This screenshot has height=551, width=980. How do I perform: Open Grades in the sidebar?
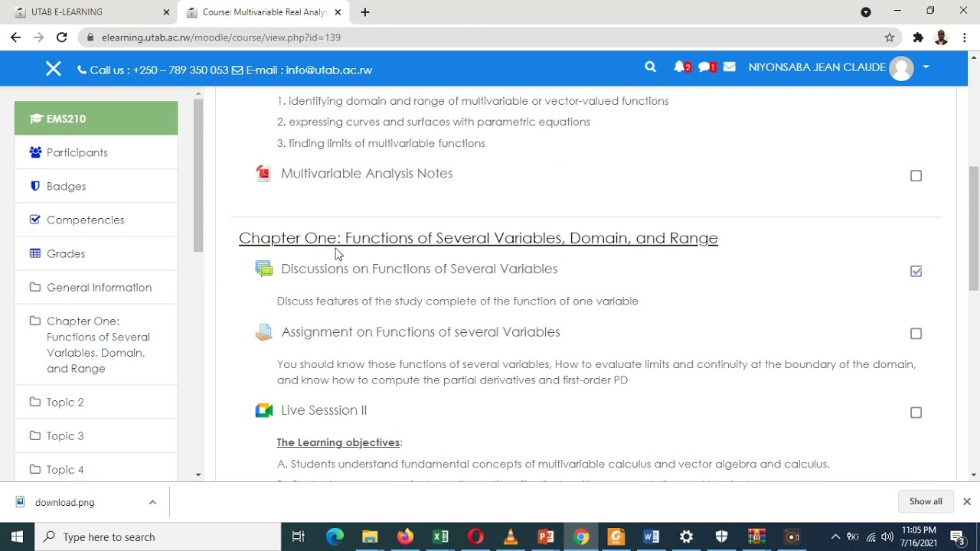[96, 253]
